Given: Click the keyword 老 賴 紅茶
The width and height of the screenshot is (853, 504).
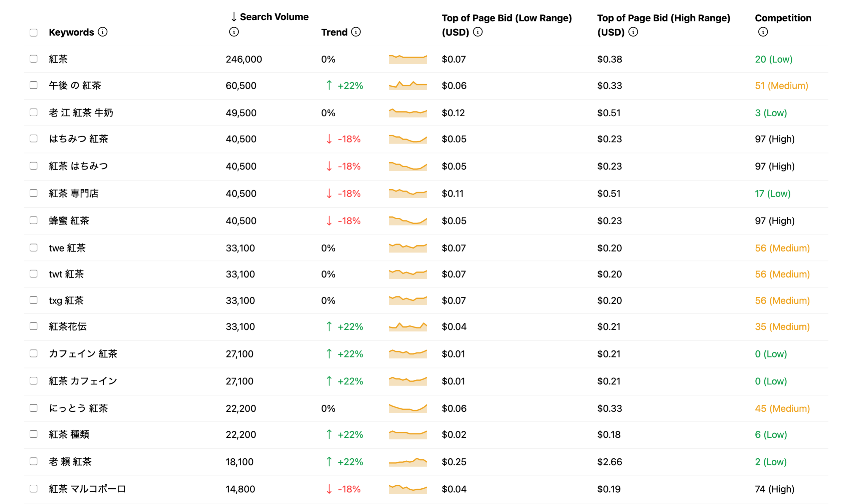Looking at the screenshot, I should tap(70, 462).
